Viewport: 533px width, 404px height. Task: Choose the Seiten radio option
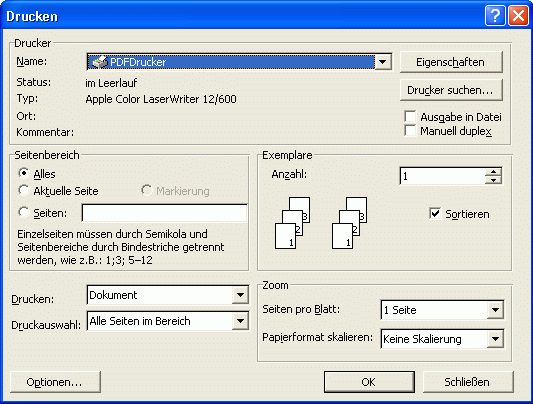24,212
